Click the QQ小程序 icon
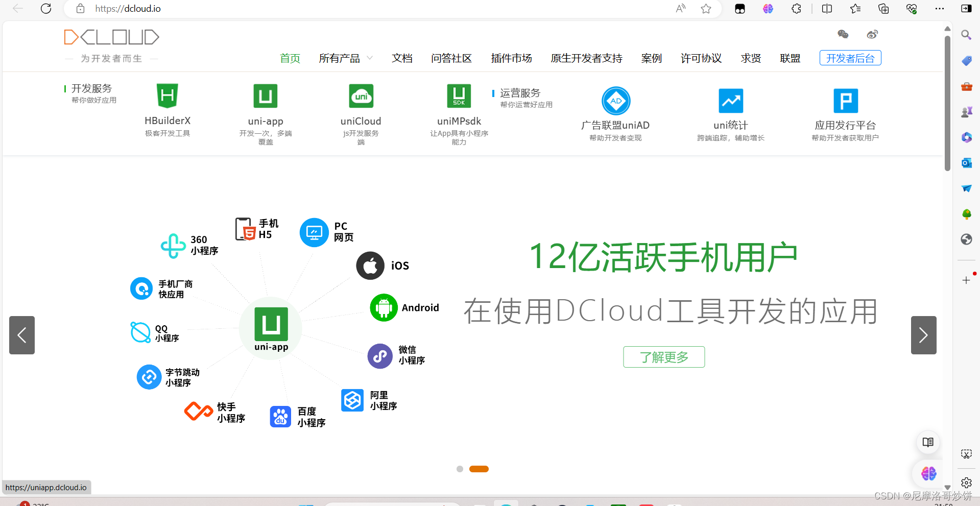The width and height of the screenshot is (980, 506). 140,332
